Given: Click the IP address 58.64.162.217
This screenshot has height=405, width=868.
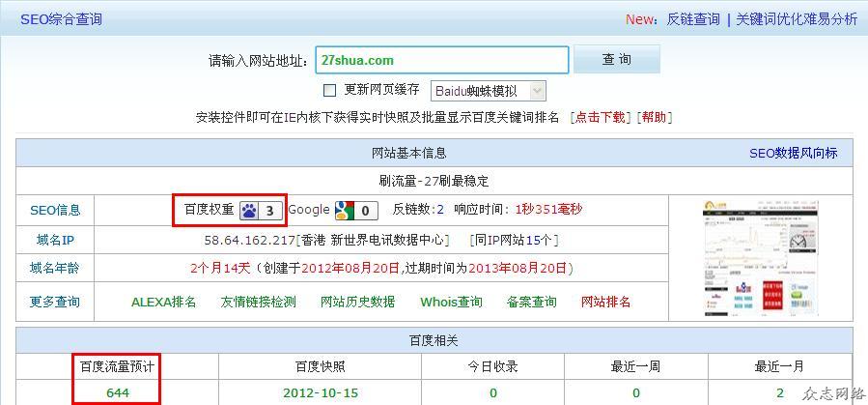Looking at the screenshot, I should [x=250, y=240].
